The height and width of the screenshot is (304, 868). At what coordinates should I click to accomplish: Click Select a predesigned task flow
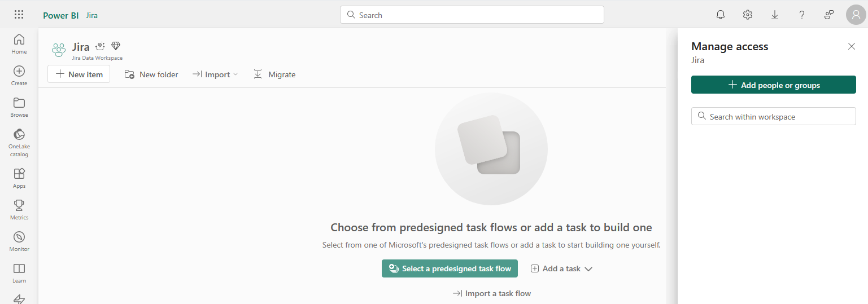[x=450, y=269]
